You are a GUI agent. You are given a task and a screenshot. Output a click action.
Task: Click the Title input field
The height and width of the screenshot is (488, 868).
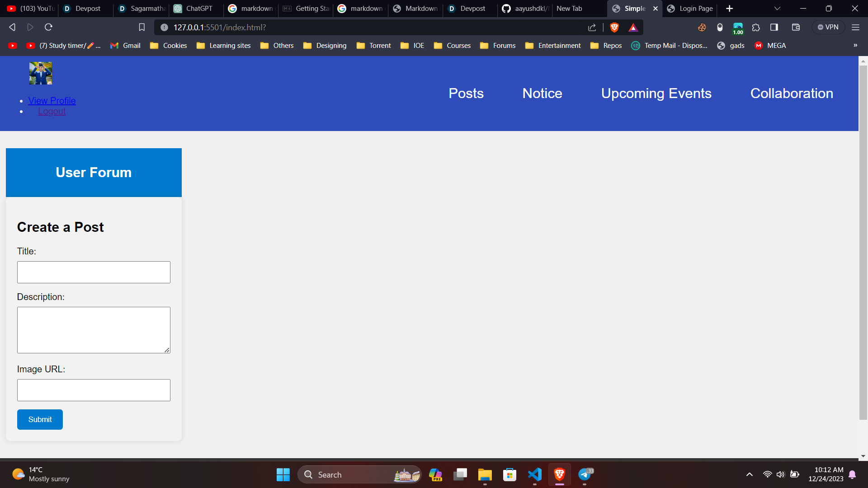tap(94, 272)
